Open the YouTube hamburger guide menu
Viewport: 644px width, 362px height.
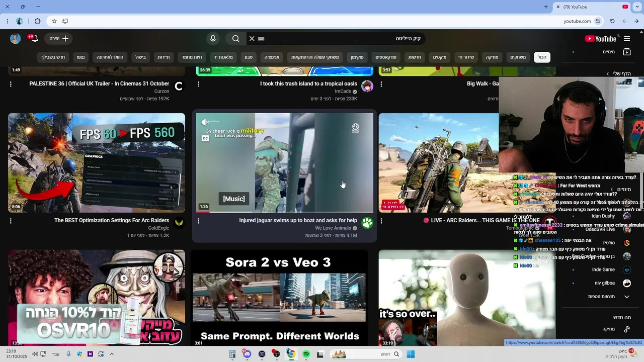[x=627, y=39]
